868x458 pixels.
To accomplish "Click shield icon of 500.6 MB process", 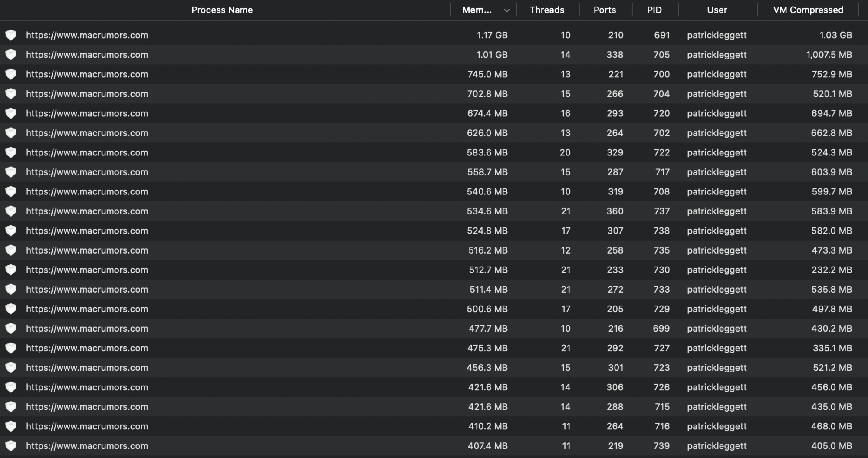I will click(11, 309).
